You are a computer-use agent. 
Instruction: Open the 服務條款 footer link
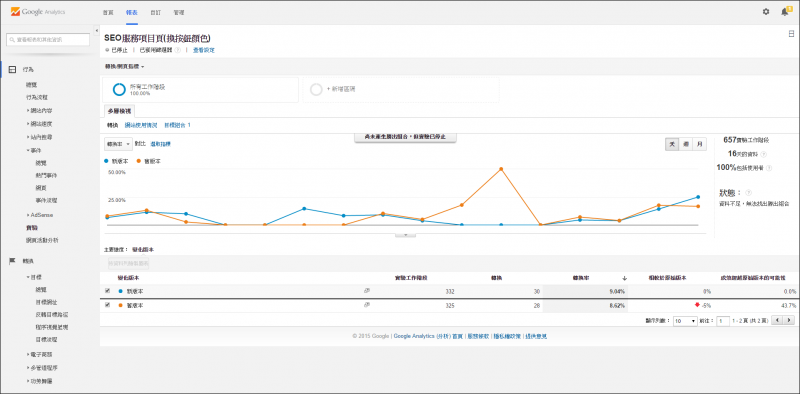coord(479,336)
